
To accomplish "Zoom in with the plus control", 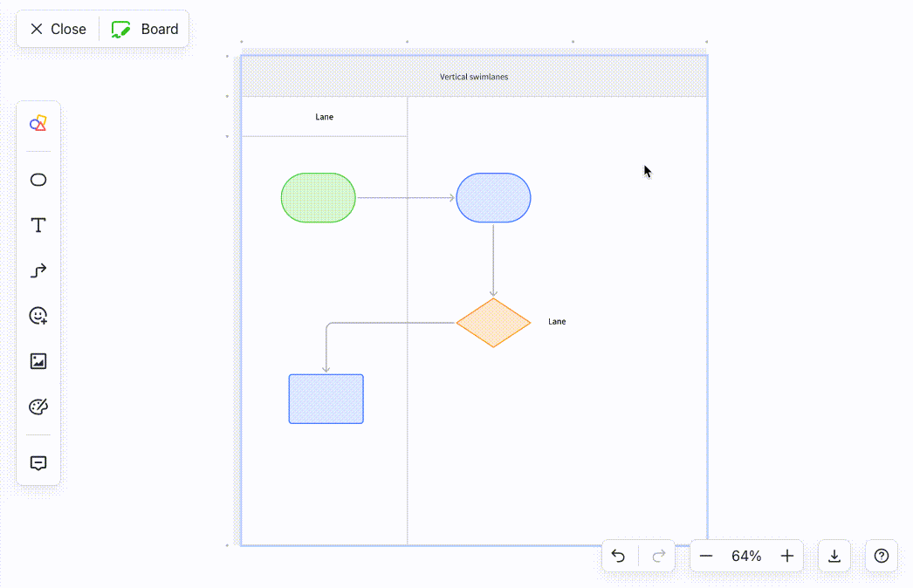I will coord(786,556).
